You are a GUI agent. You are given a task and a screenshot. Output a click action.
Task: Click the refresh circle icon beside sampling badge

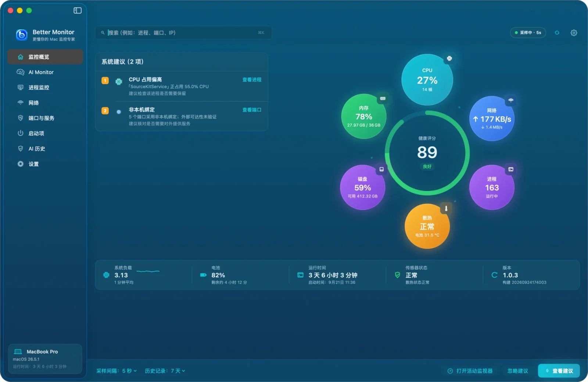point(557,33)
